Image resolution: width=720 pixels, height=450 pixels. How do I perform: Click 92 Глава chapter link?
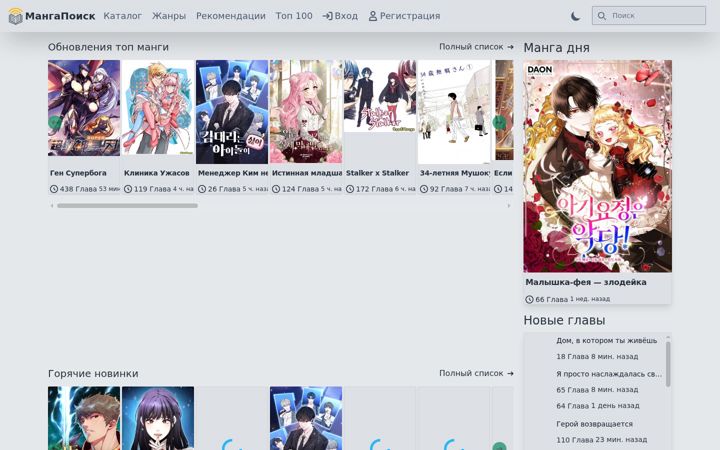[445, 189]
